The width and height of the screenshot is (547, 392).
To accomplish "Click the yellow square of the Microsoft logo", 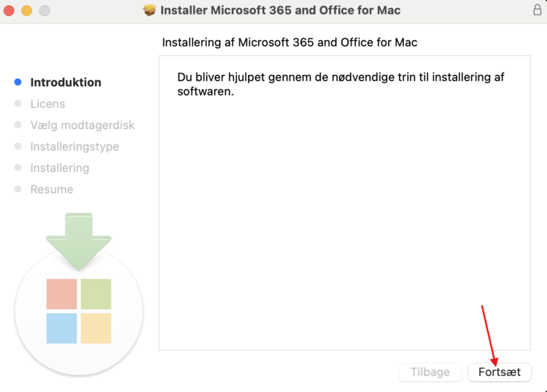I will (x=96, y=328).
